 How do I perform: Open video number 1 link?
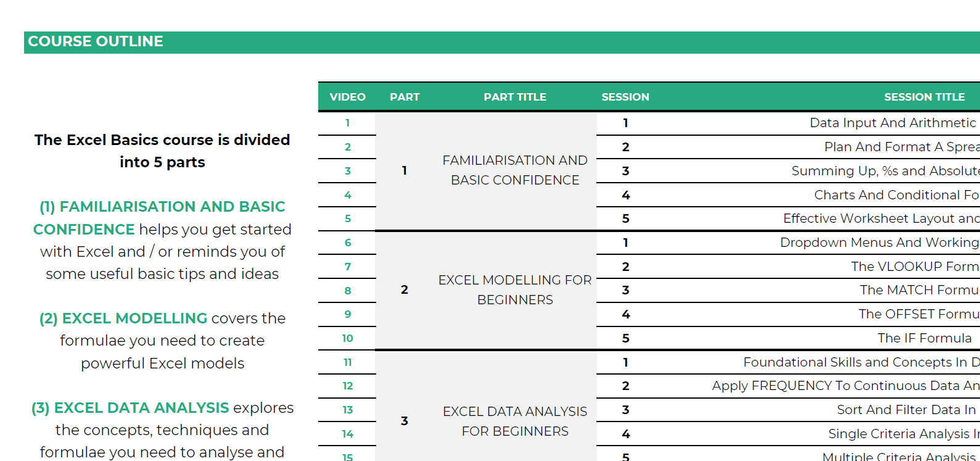[347, 123]
